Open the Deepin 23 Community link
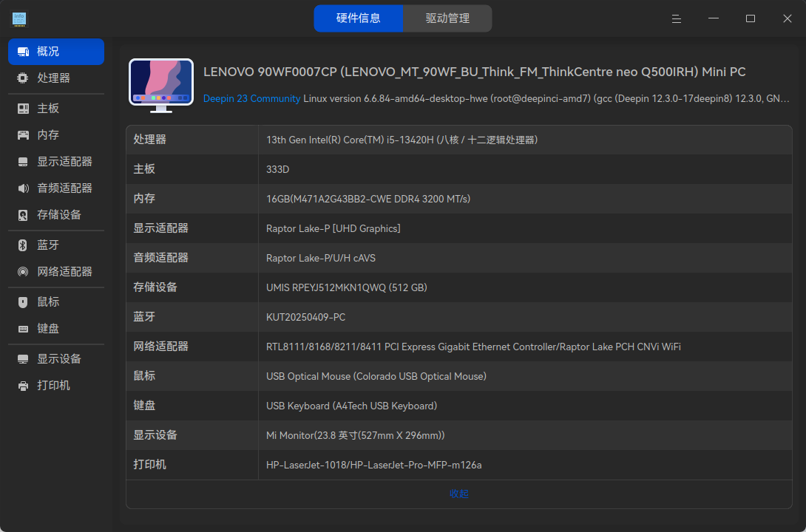This screenshot has width=806, height=532. (x=252, y=98)
